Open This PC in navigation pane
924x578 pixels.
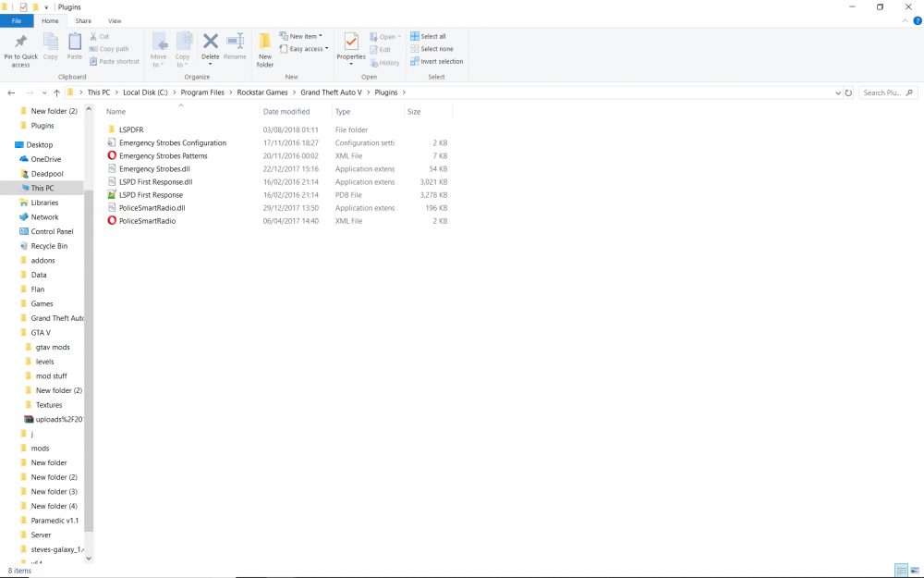coord(43,188)
